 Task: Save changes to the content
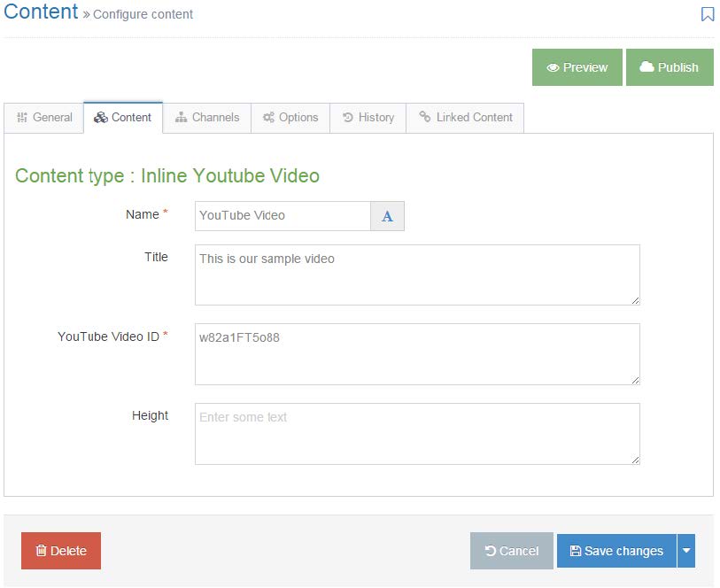pos(616,551)
